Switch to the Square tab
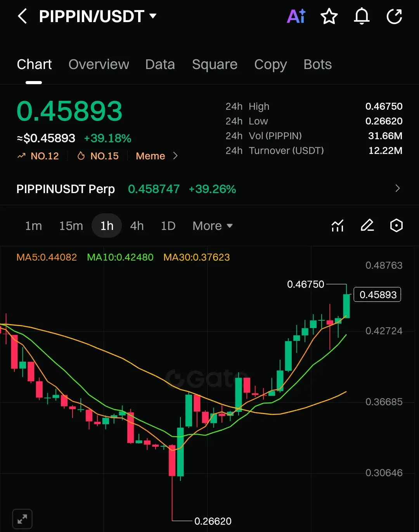419x532 pixels. (215, 64)
